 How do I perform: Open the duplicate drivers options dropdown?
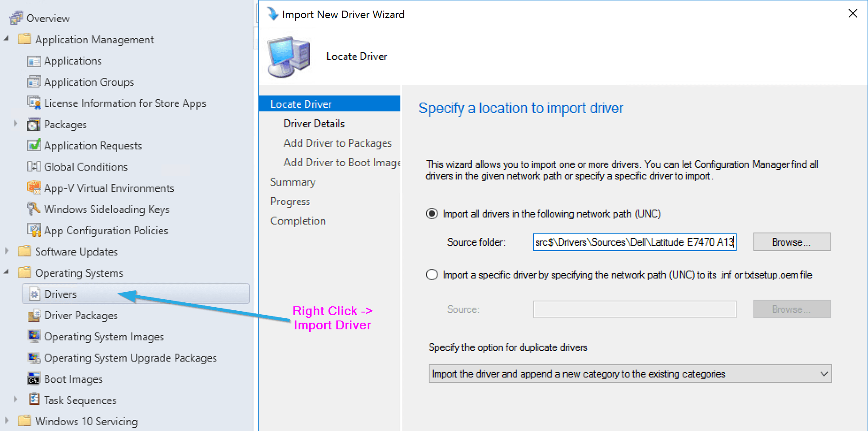coord(824,374)
